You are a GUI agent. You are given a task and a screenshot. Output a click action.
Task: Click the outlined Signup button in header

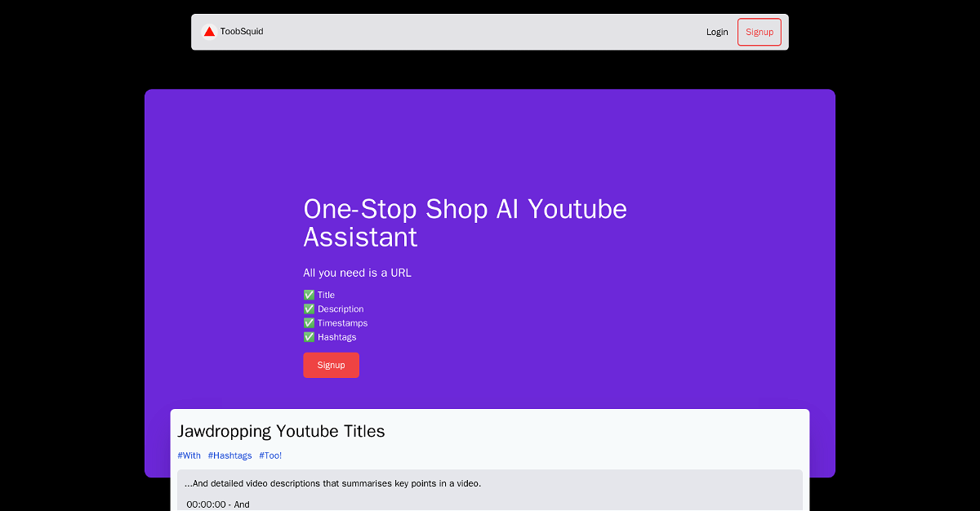[x=759, y=32]
